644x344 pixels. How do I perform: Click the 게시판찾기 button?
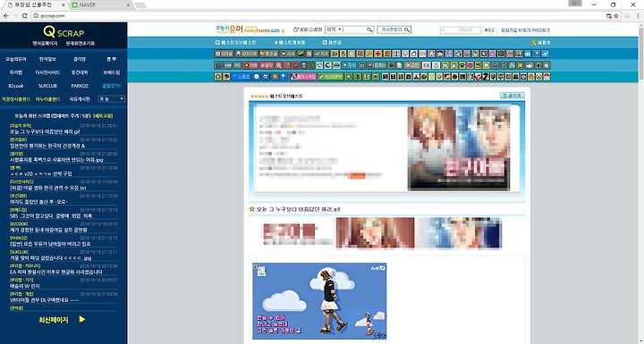tap(394, 29)
